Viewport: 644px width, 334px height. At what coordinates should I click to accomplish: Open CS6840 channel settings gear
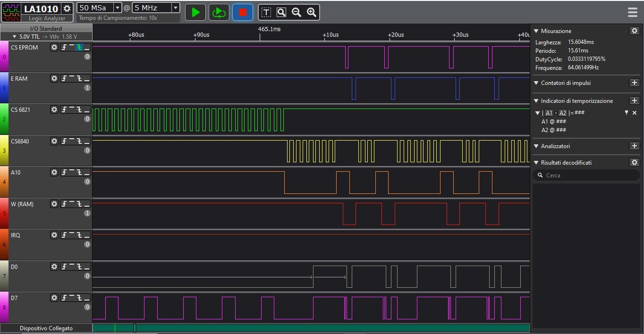click(54, 141)
